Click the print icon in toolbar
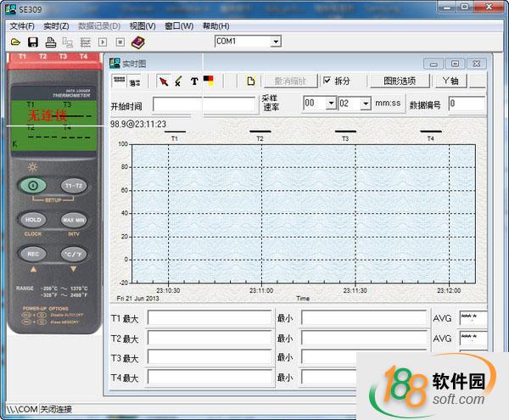The image size is (509, 420). click(x=50, y=42)
